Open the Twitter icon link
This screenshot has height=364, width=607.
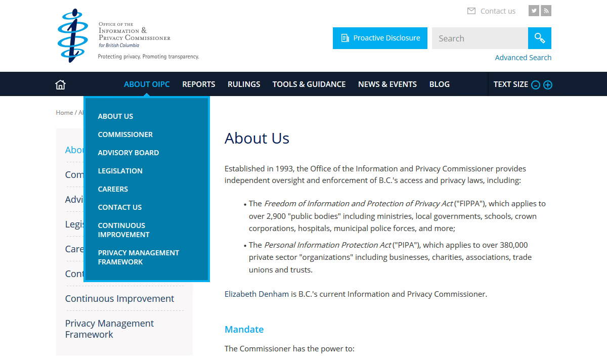coord(534,11)
